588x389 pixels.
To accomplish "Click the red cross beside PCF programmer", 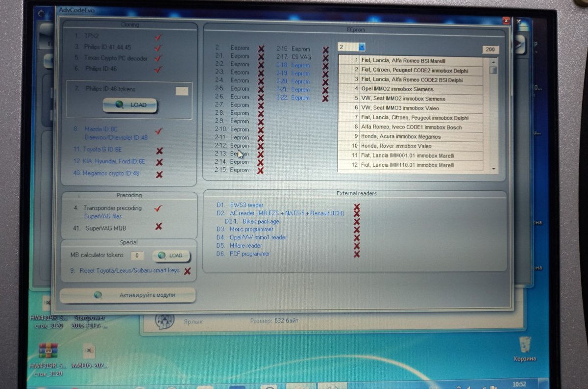I will (357, 254).
